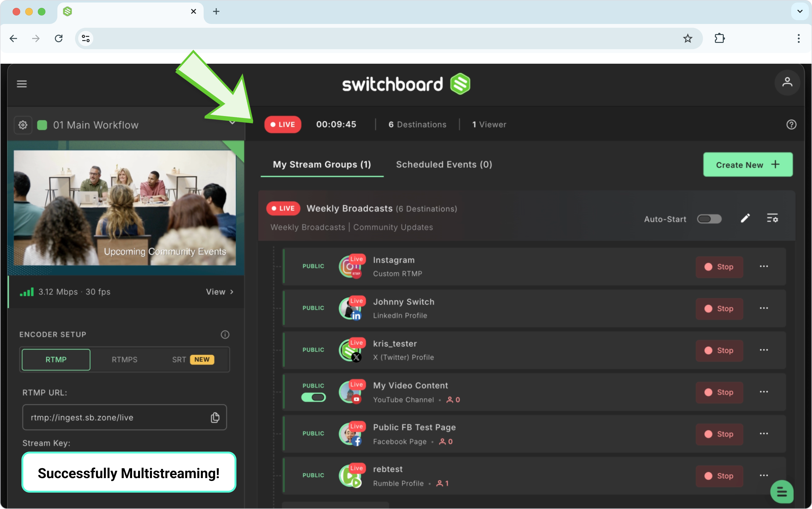This screenshot has width=812, height=509.
Task: Bookmark this page with the star icon
Action: (x=687, y=38)
